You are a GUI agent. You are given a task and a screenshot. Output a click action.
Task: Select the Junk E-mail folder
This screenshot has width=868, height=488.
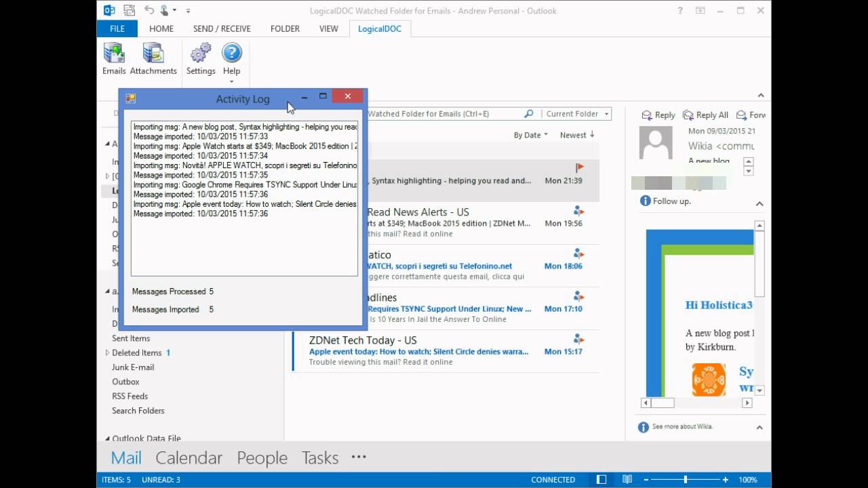coord(133,367)
